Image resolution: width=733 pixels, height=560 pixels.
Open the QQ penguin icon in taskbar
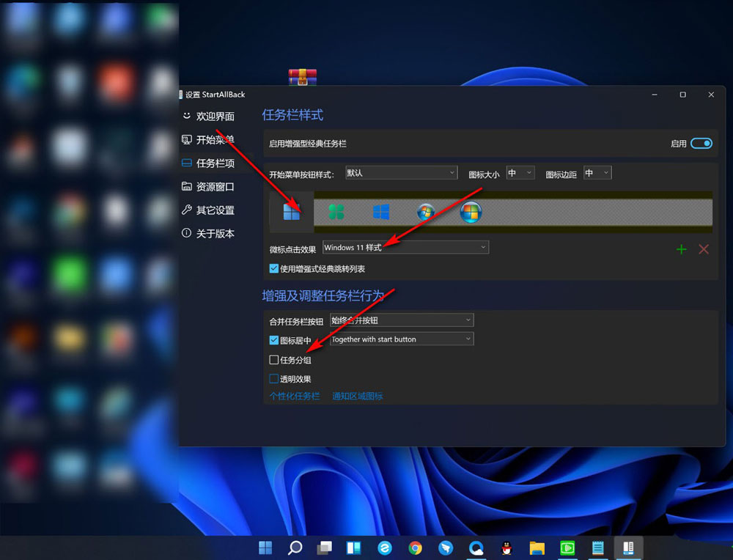click(x=507, y=548)
